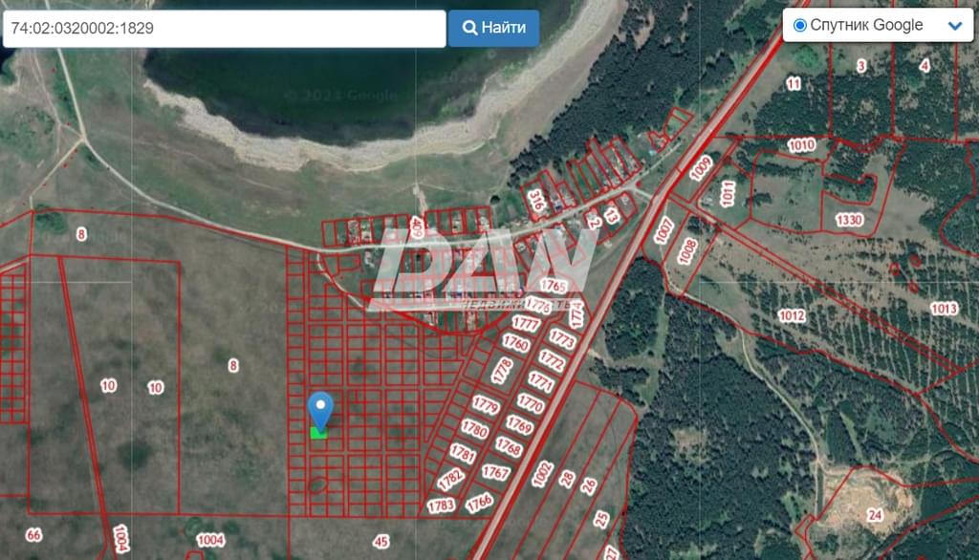Click the green highlighted parcel
The height and width of the screenshot is (560, 979).
pos(318,433)
